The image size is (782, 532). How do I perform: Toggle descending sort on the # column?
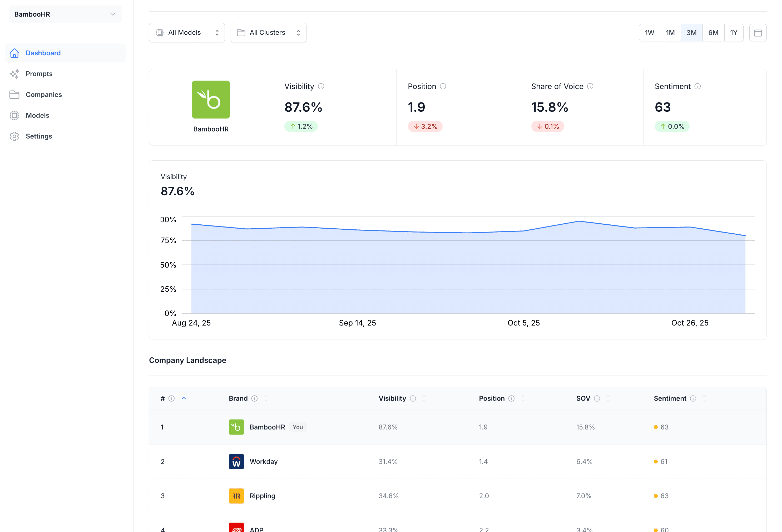click(x=184, y=398)
